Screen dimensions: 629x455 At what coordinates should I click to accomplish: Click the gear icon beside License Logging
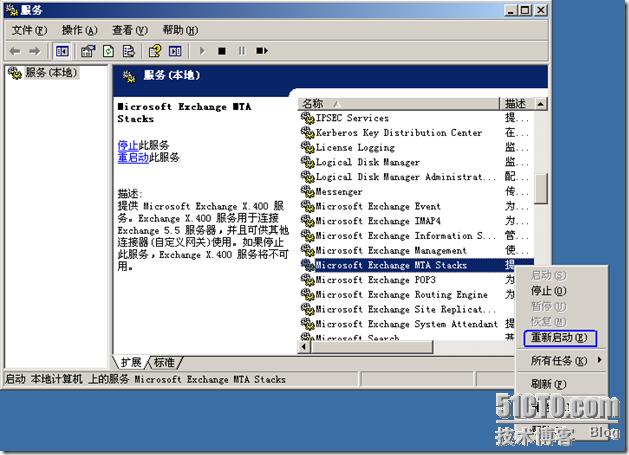point(307,147)
